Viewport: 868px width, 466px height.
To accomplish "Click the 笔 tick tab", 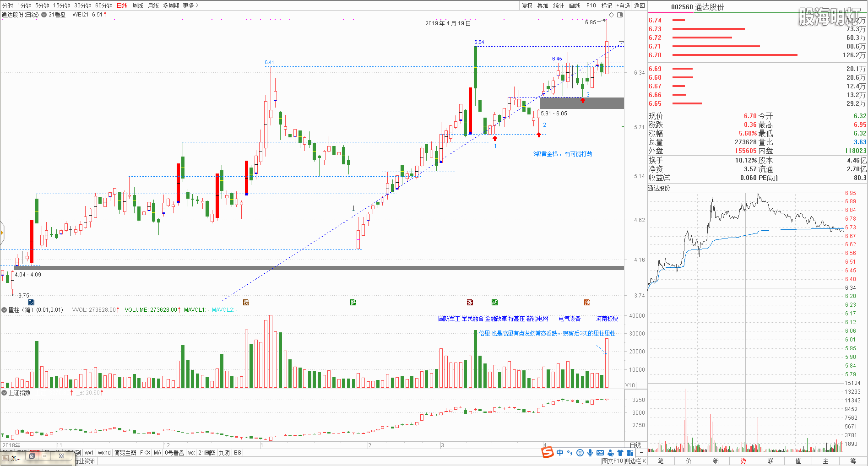I will [661, 461].
